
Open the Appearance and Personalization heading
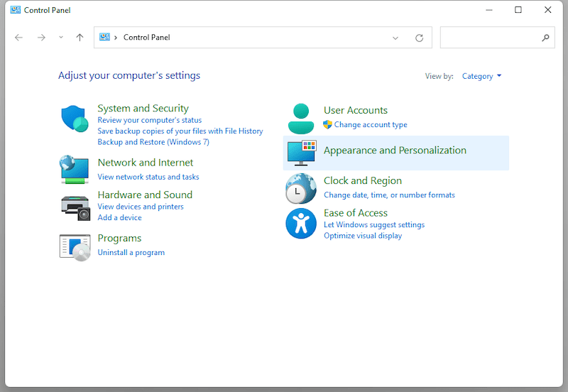click(x=395, y=151)
